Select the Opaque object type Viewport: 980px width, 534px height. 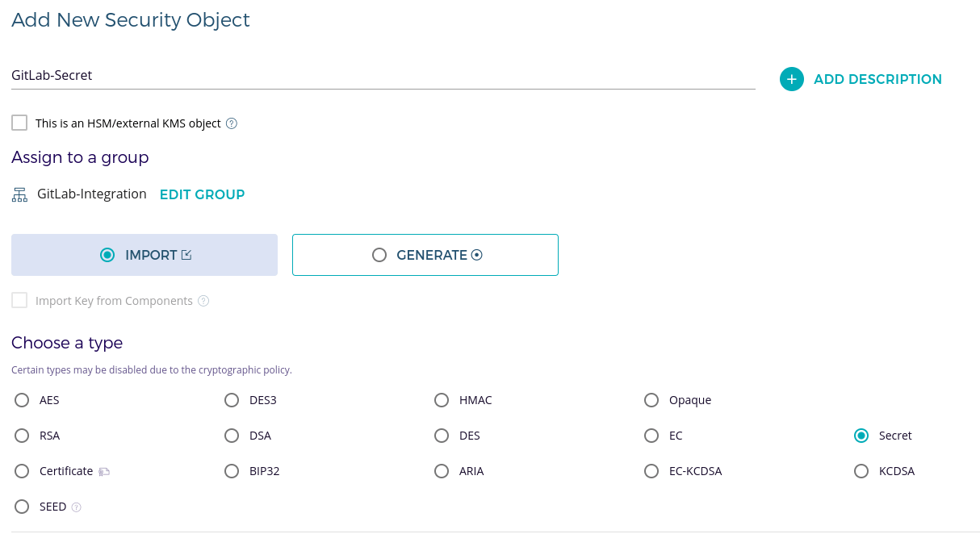pyautogui.click(x=651, y=400)
